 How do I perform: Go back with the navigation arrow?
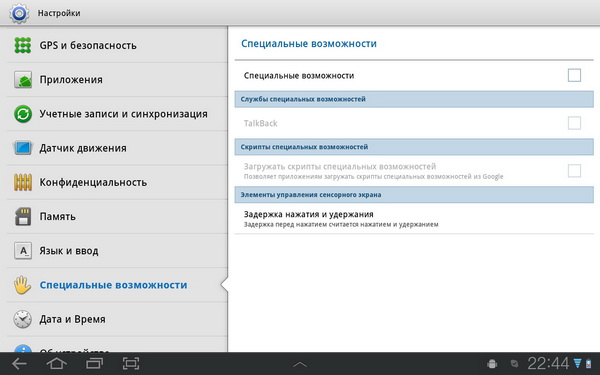pyautogui.click(x=19, y=363)
